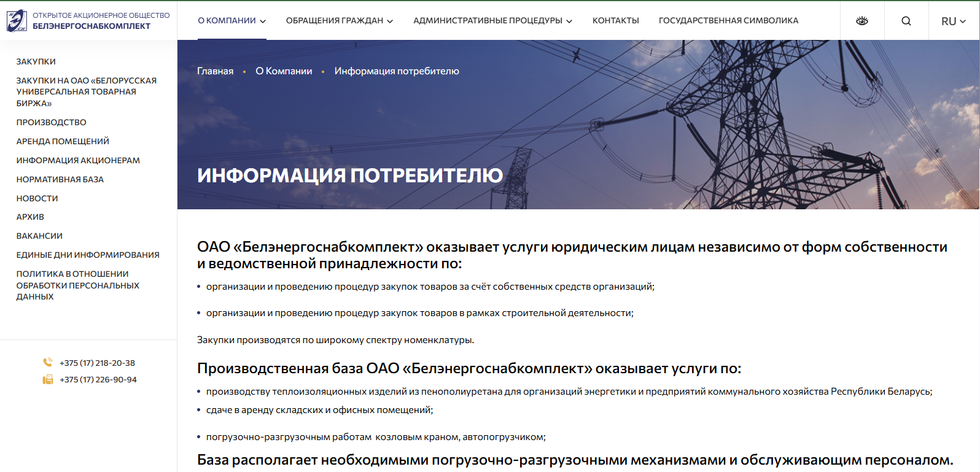The image size is (980, 472).
Task: Click heading 'Производственная база ОАО «Белэнергоснабкомплект» оказывает услуги по:'
Action: 469,368
